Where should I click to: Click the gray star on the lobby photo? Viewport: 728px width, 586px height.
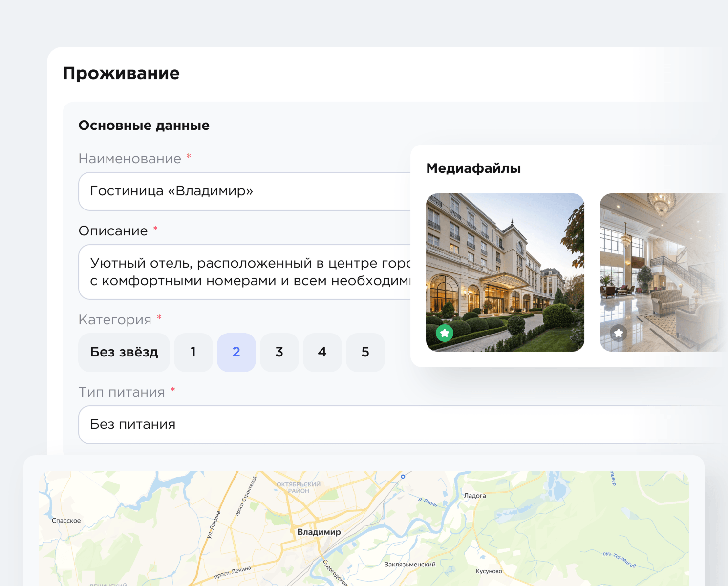(619, 333)
